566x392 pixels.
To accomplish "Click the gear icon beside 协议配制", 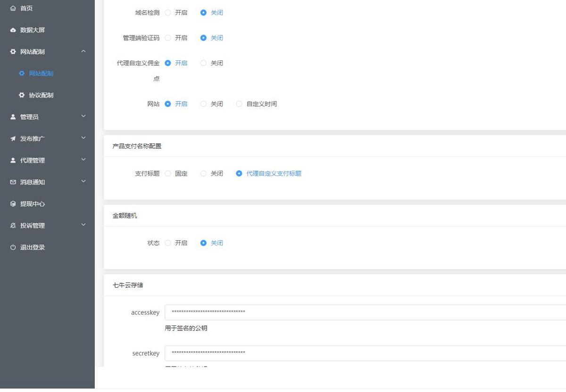I will click(22, 95).
